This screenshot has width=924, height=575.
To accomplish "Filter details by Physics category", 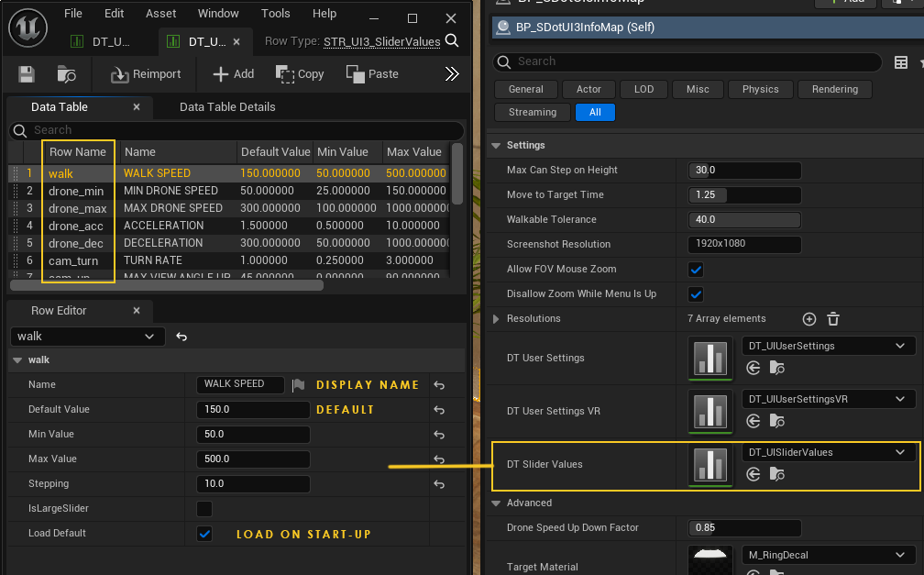I will click(760, 89).
